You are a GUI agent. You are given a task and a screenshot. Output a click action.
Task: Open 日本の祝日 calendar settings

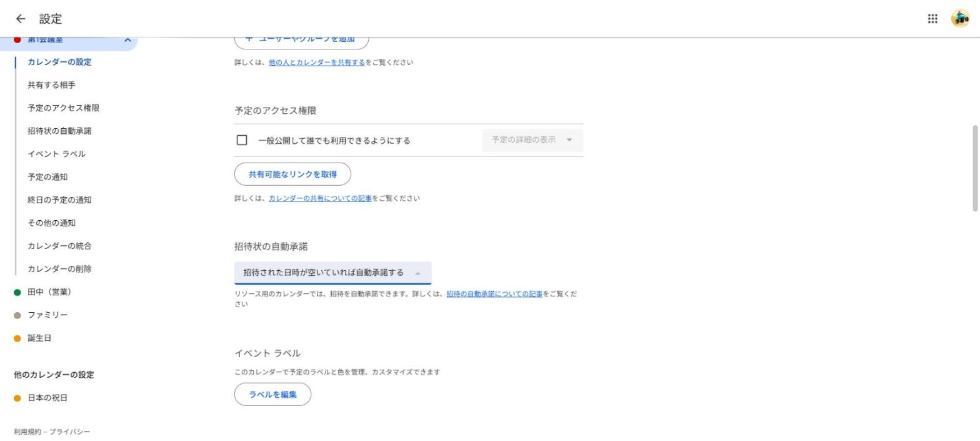47,398
